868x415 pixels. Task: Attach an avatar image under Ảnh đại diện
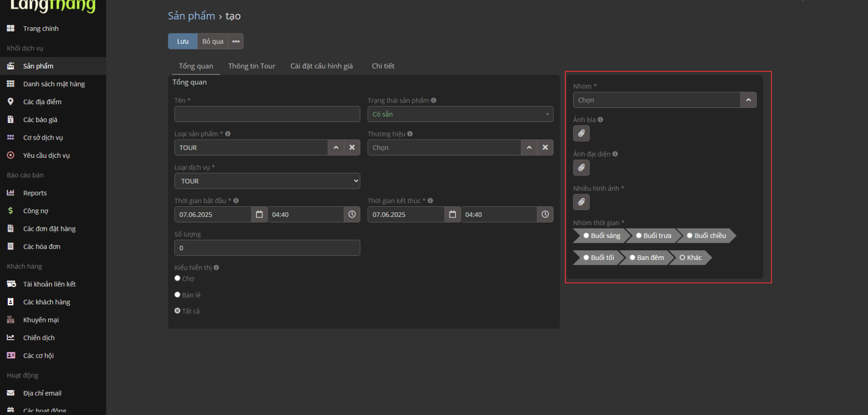pos(581,168)
